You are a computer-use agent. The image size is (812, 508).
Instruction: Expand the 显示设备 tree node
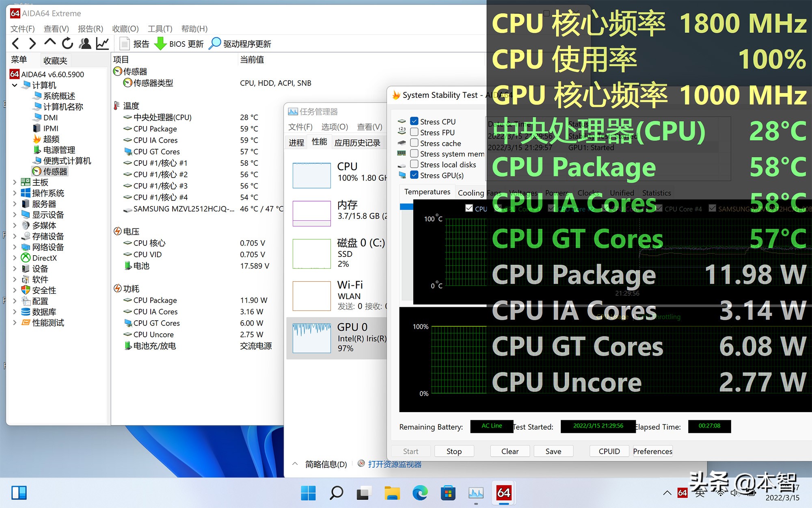[15, 215]
